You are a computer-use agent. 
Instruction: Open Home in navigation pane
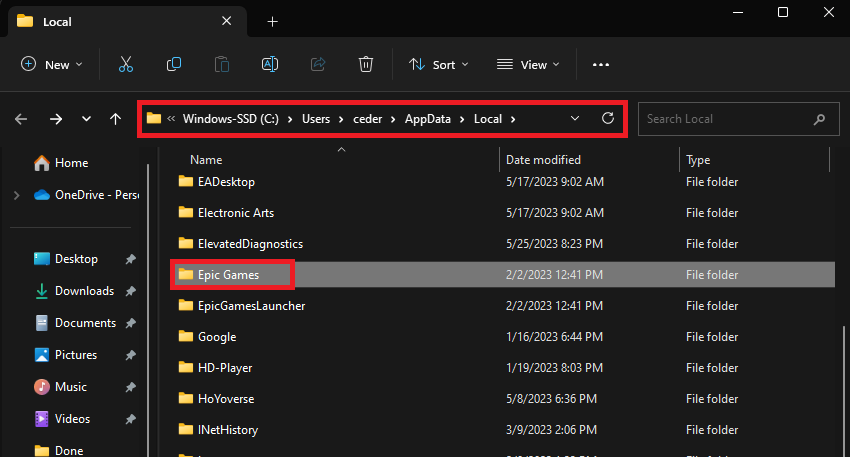point(72,163)
